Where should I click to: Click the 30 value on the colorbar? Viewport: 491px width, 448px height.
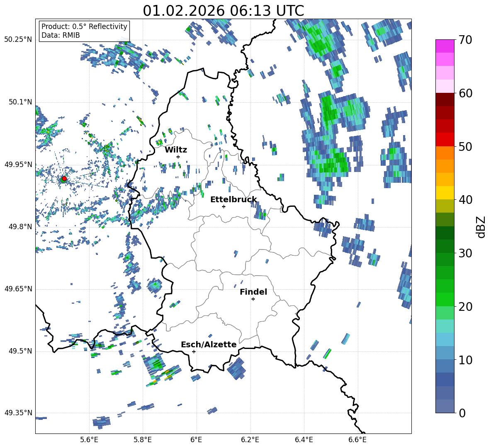(x=465, y=253)
